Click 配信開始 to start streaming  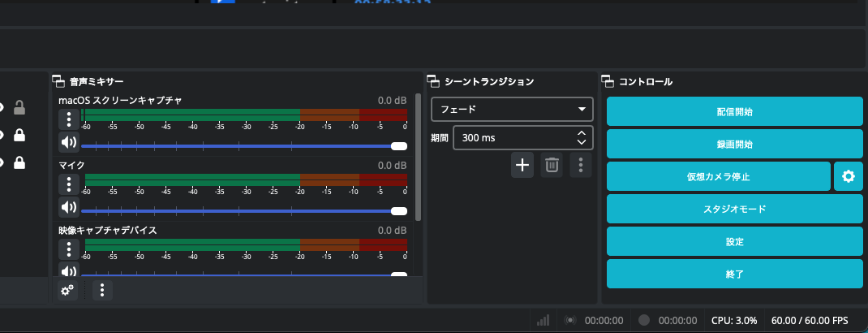coord(735,111)
